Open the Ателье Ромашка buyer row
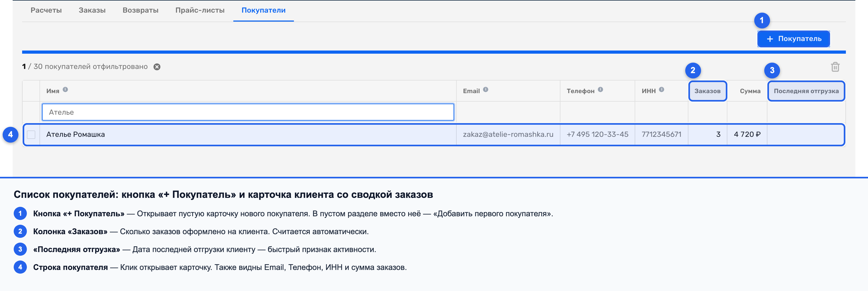 434,135
